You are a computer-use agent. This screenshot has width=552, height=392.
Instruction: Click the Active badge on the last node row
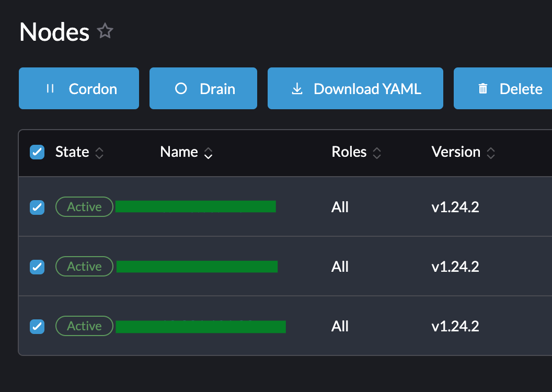pos(84,326)
